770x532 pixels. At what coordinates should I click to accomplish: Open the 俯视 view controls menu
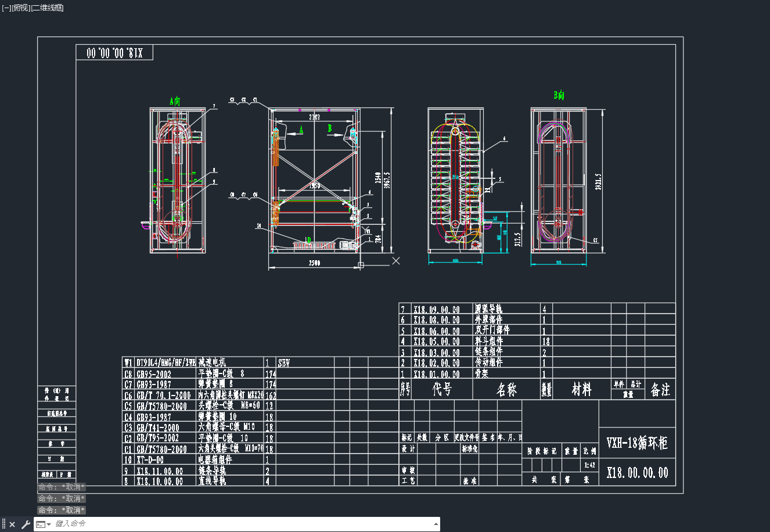tap(20, 8)
